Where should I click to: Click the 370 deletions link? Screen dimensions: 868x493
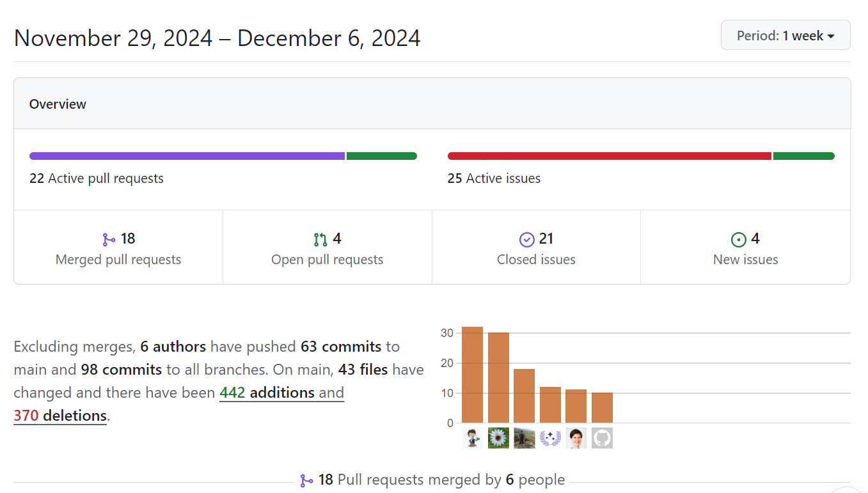(60, 416)
